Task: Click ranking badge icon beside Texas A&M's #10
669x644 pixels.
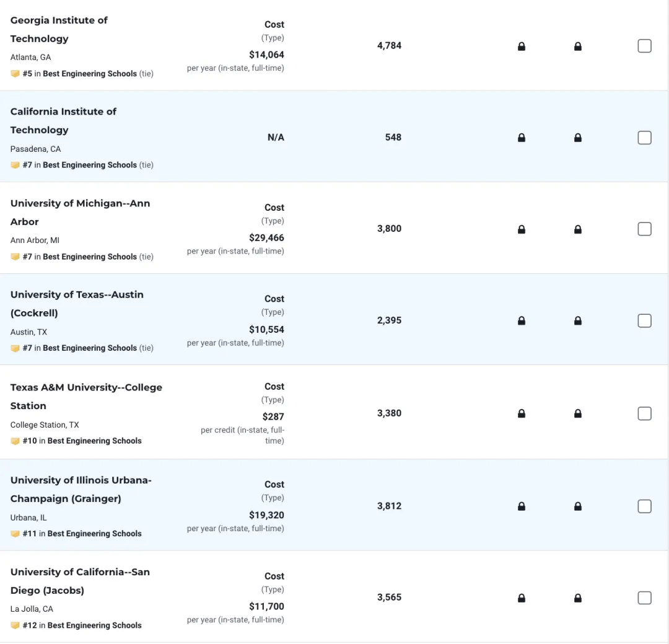Action: tap(15, 441)
